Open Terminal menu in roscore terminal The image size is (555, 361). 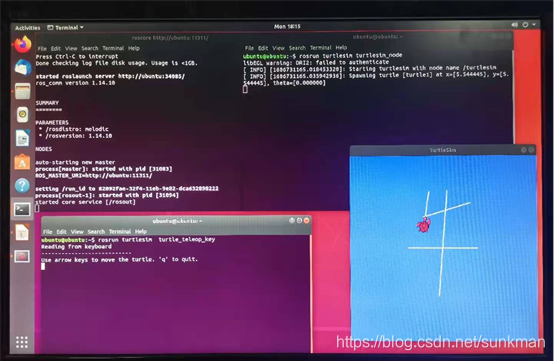click(x=113, y=48)
